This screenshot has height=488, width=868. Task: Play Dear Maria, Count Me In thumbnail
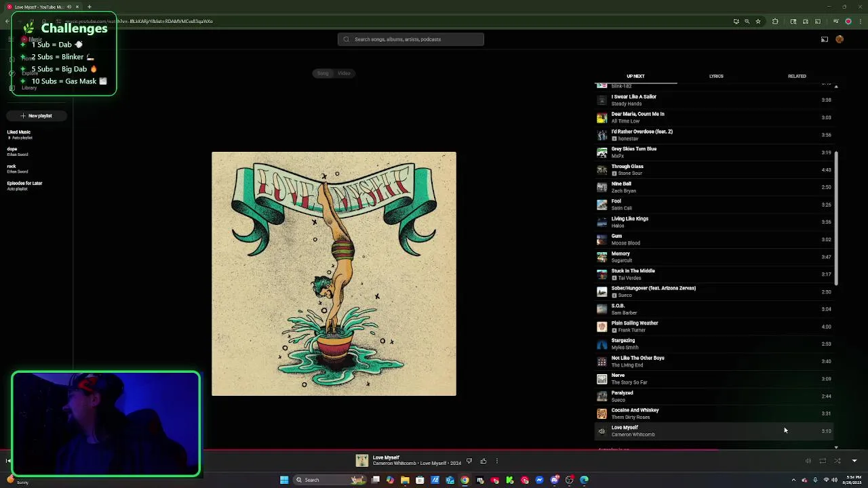pos(601,117)
